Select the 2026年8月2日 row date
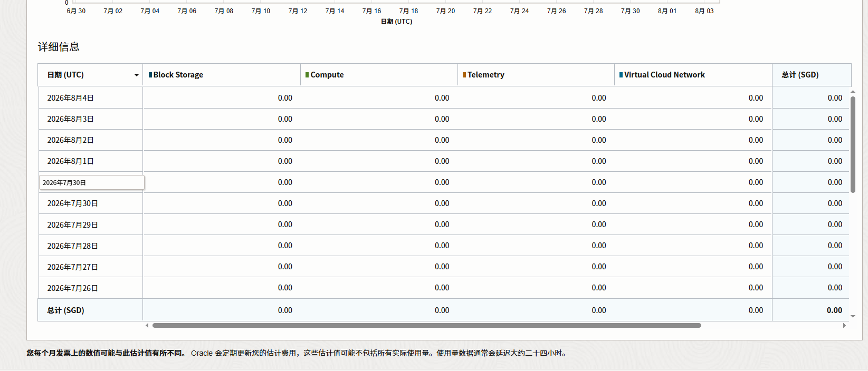 pos(71,140)
